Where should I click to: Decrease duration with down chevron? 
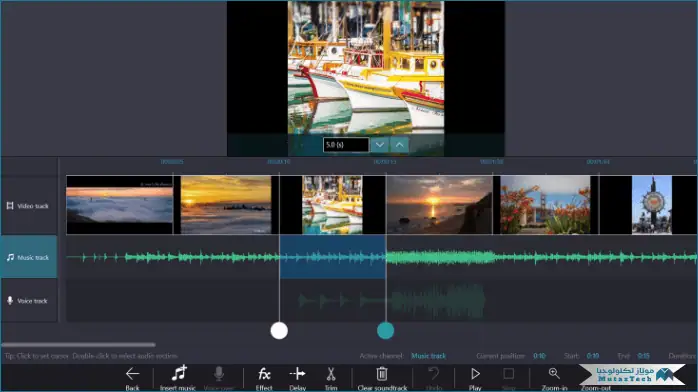[x=380, y=145]
